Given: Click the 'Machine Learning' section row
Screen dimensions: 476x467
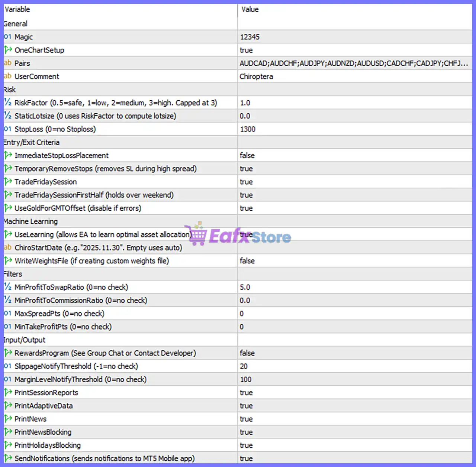Looking at the screenshot, I should [x=238, y=221].
